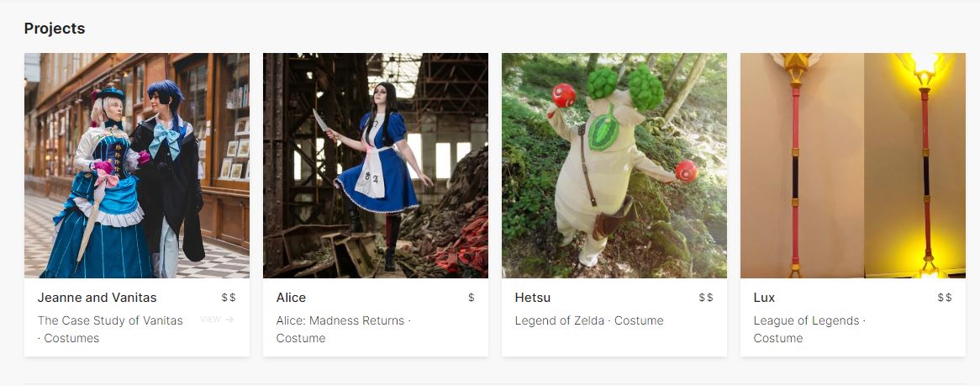The image size is (980, 386).
Task: Click the Alice project title
Action: pyautogui.click(x=292, y=298)
